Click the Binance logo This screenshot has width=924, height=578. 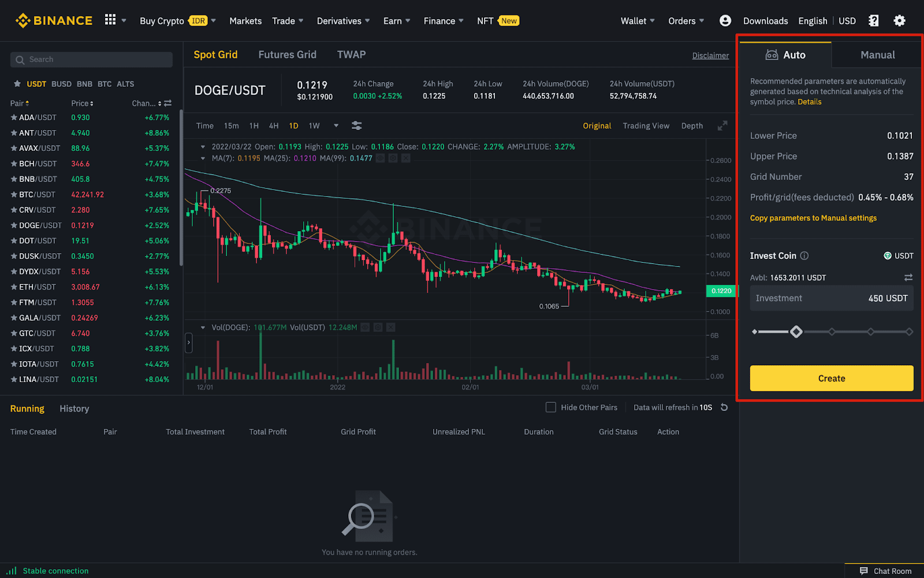tap(54, 21)
